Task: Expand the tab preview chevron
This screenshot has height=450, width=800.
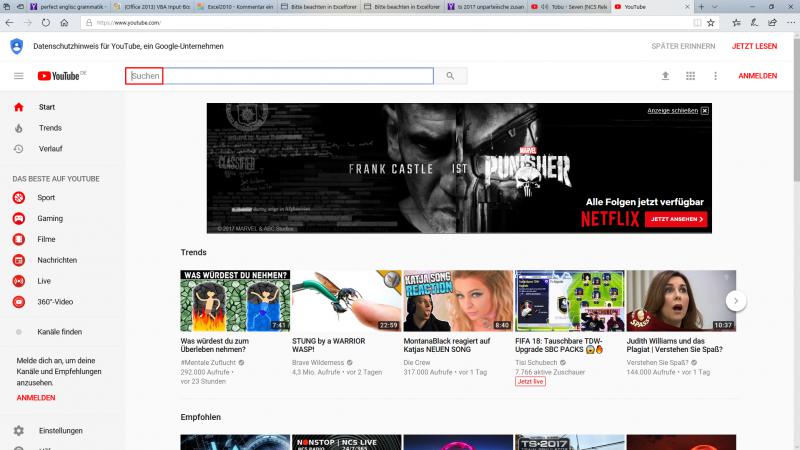Action: coord(714,7)
